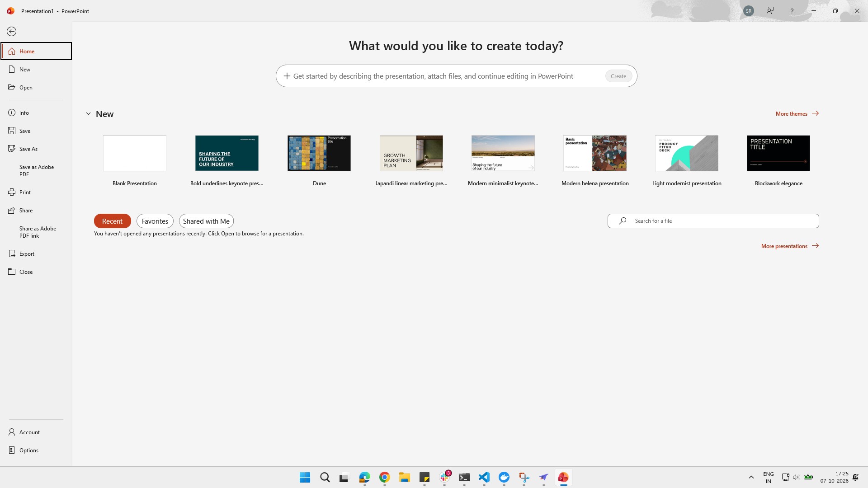The height and width of the screenshot is (488, 868).
Task: Select Save As from the sidebar
Action: click(36, 149)
